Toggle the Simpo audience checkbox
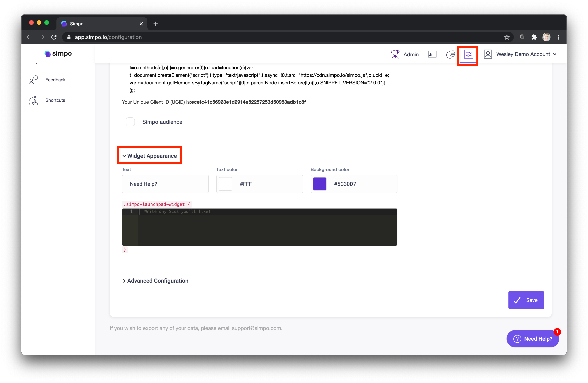 pyautogui.click(x=130, y=122)
